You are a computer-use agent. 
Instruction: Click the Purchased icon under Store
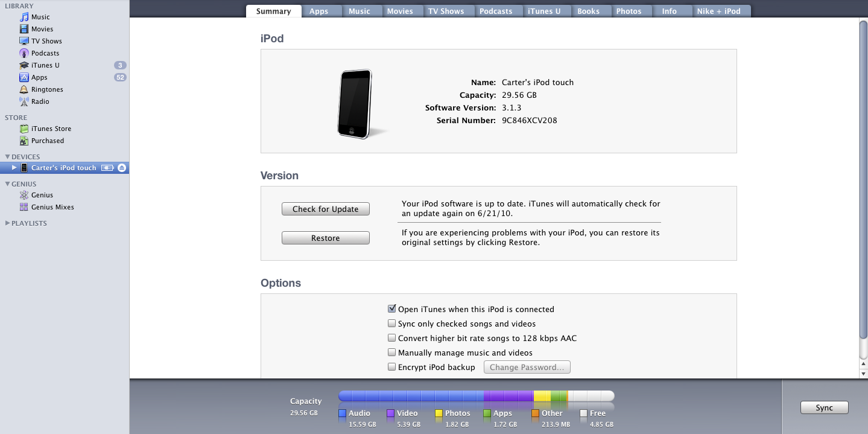pos(24,141)
